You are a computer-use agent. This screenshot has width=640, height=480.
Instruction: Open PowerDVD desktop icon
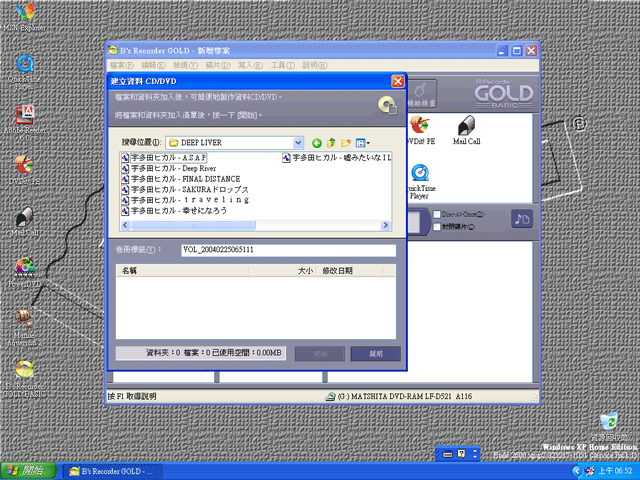click(x=24, y=273)
